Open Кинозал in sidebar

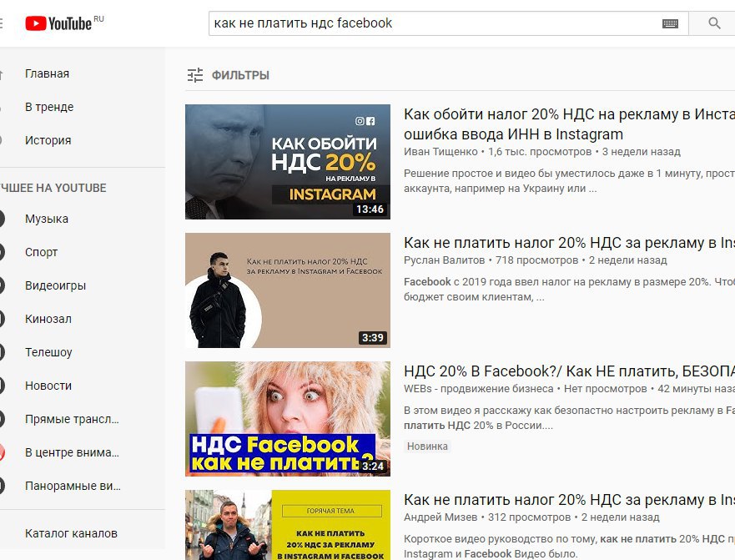point(48,319)
